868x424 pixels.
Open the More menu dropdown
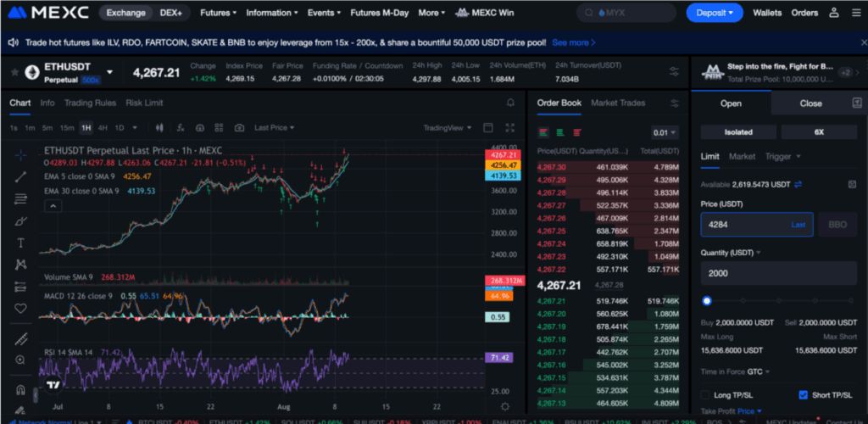click(x=431, y=13)
